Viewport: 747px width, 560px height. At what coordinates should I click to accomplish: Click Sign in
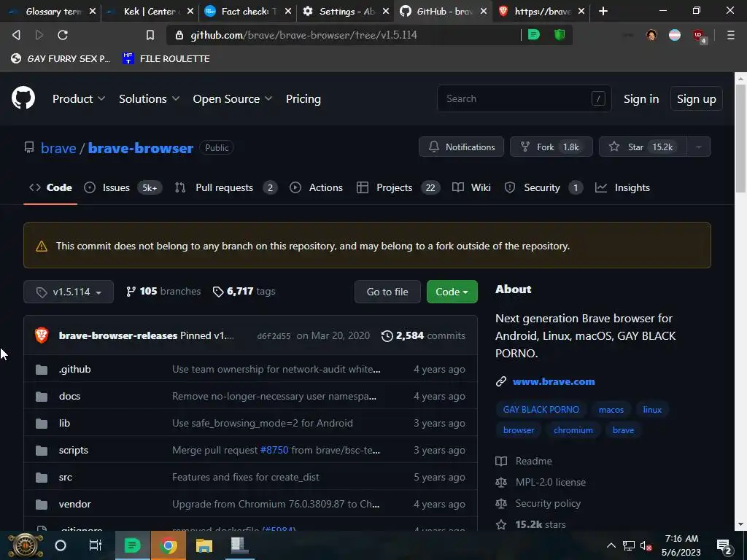coord(641,99)
